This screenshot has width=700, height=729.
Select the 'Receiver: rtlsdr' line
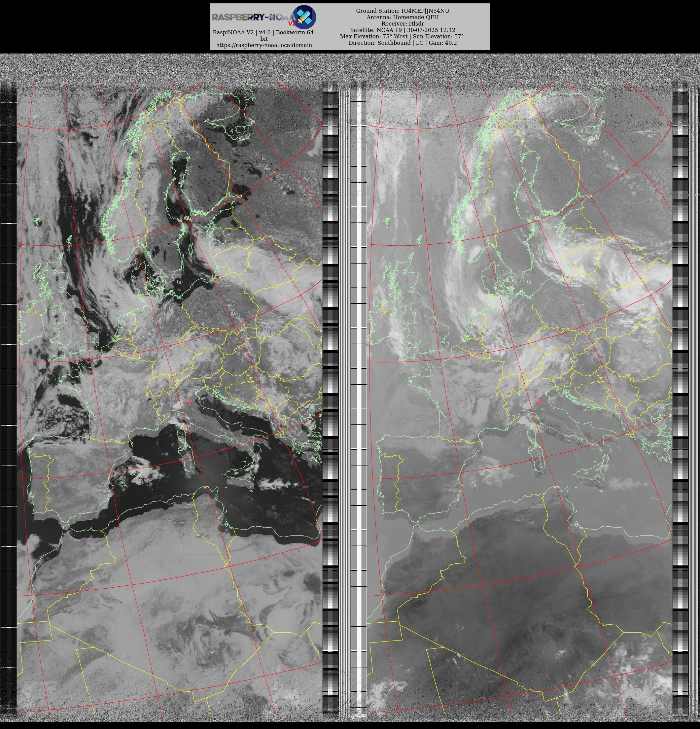[x=403, y=24]
